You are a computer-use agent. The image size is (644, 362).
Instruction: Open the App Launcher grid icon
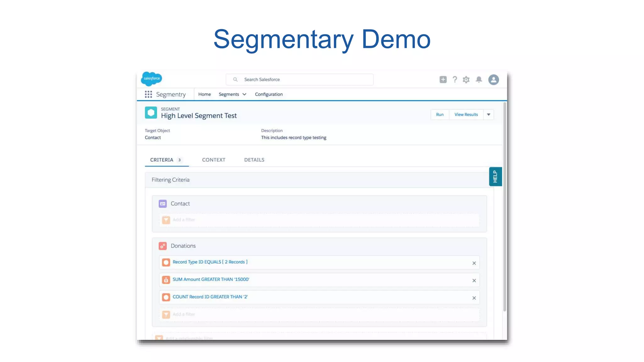point(148,94)
